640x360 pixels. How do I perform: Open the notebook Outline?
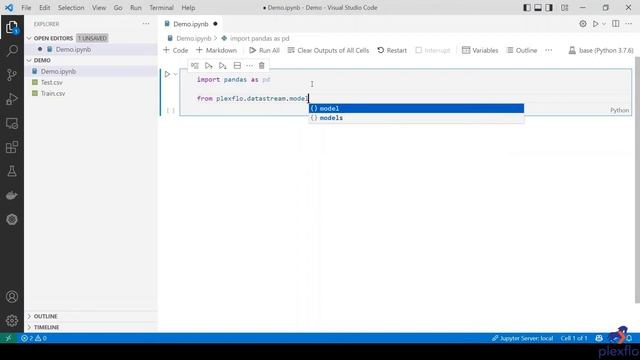pos(522,51)
